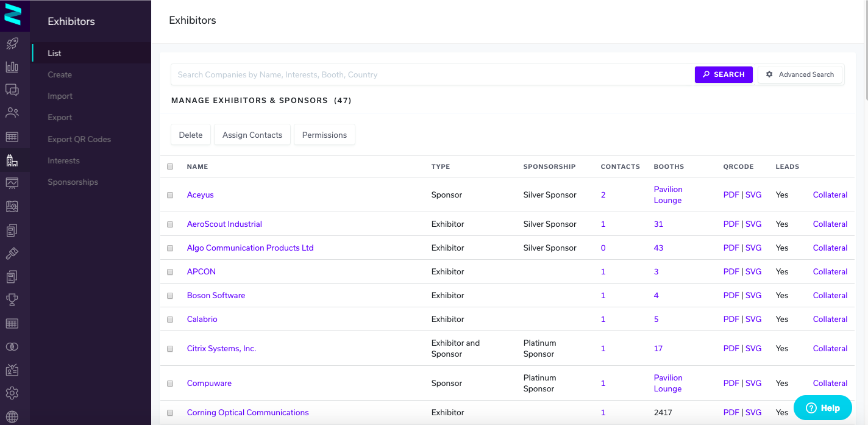Screen dimensions: 868x425
Task: Open the AeroScout Industrial link
Action: (224, 224)
